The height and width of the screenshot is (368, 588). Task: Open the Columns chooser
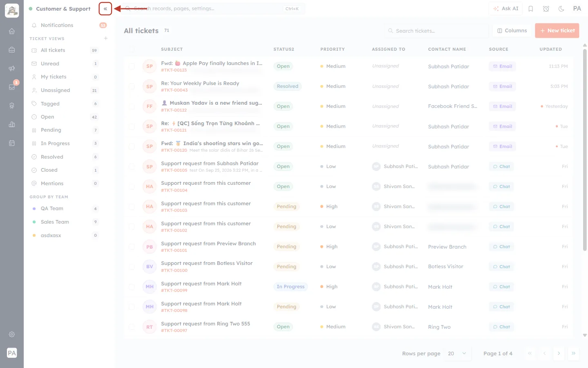tap(512, 31)
